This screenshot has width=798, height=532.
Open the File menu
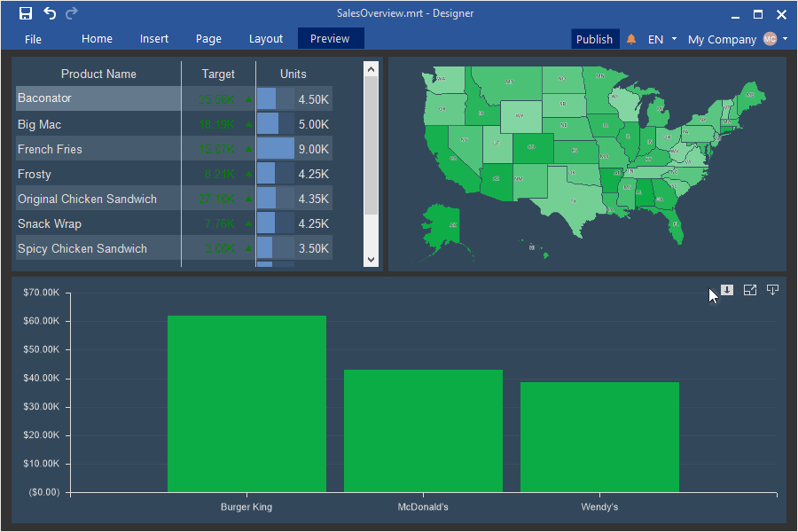33,39
